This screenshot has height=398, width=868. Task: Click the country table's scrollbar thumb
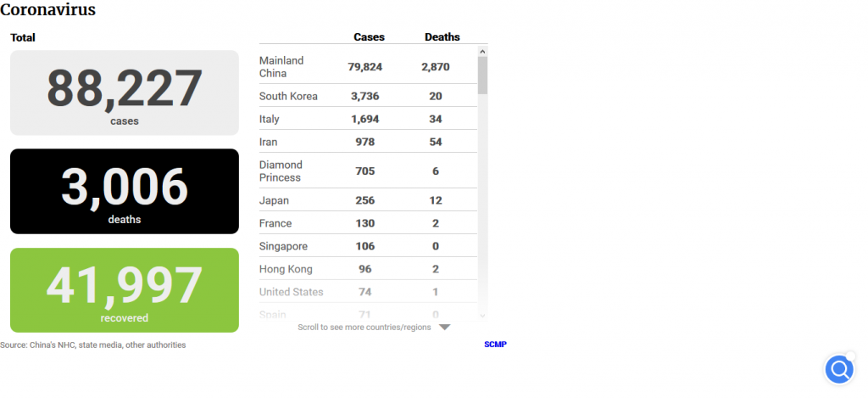[x=482, y=75]
